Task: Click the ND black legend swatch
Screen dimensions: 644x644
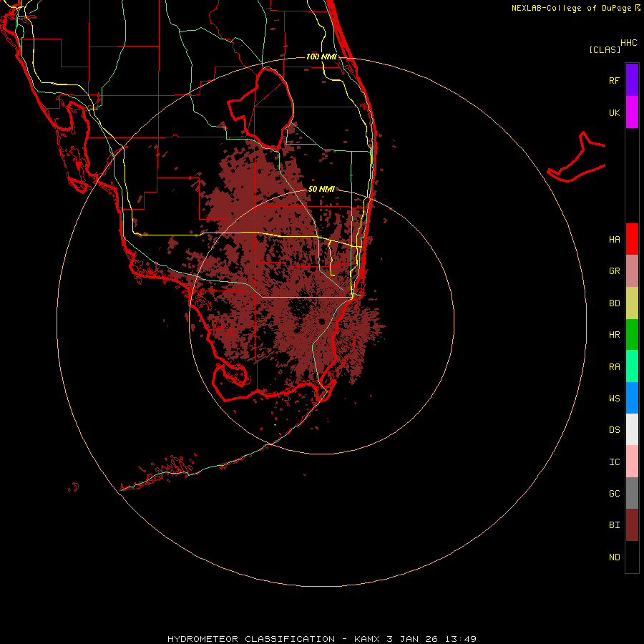Action: [x=632, y=557]
